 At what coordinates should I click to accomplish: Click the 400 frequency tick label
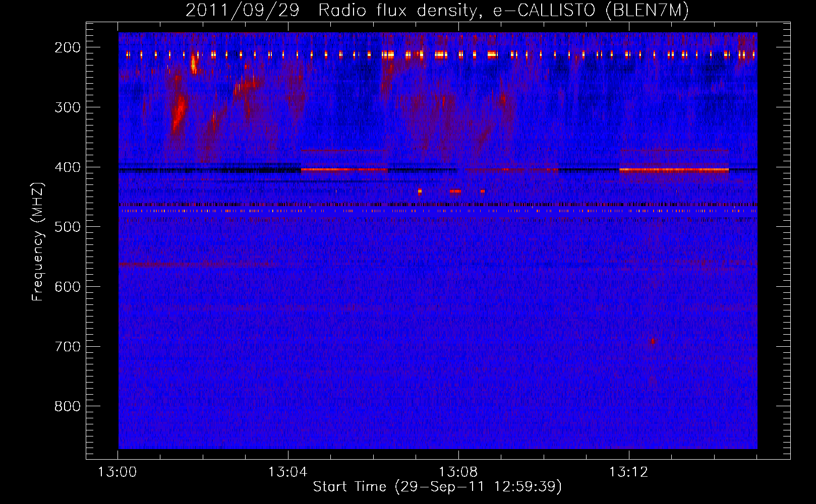(68, 167)
